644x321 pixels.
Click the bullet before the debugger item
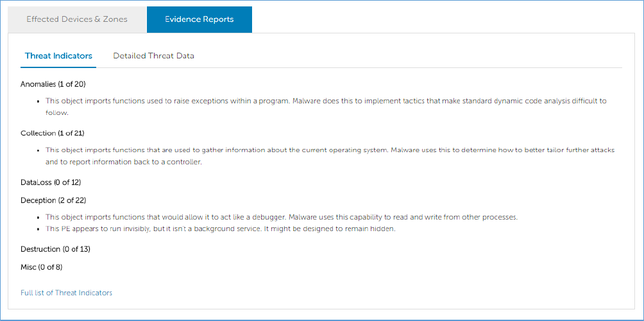(x=39, y=218)
